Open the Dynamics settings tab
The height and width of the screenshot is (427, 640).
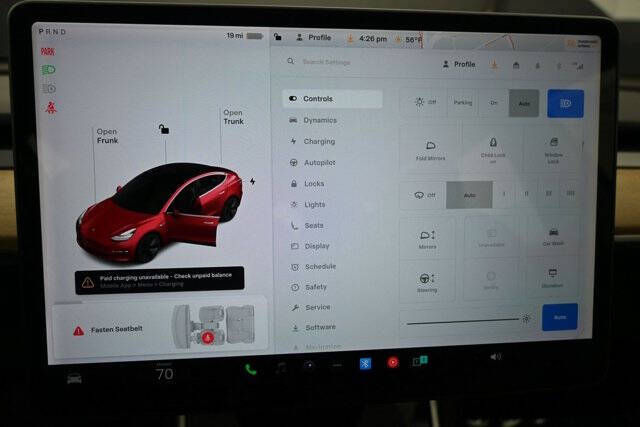point(313,120)
